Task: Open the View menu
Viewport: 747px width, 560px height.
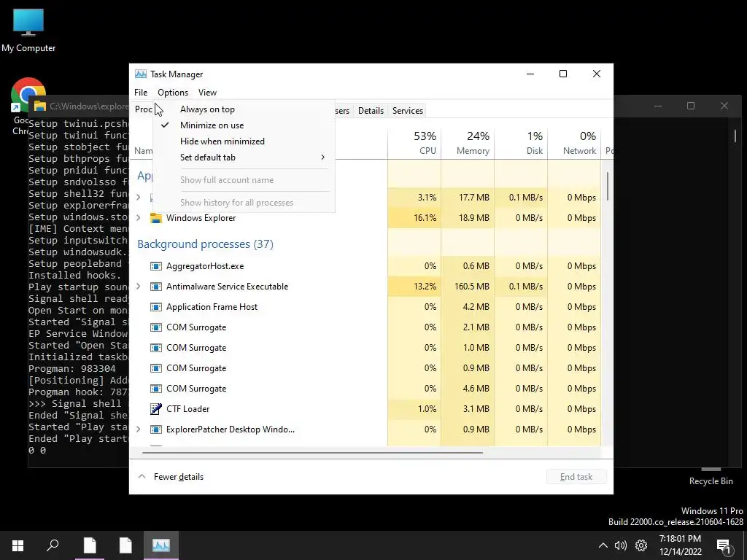Action: [207, 93]
